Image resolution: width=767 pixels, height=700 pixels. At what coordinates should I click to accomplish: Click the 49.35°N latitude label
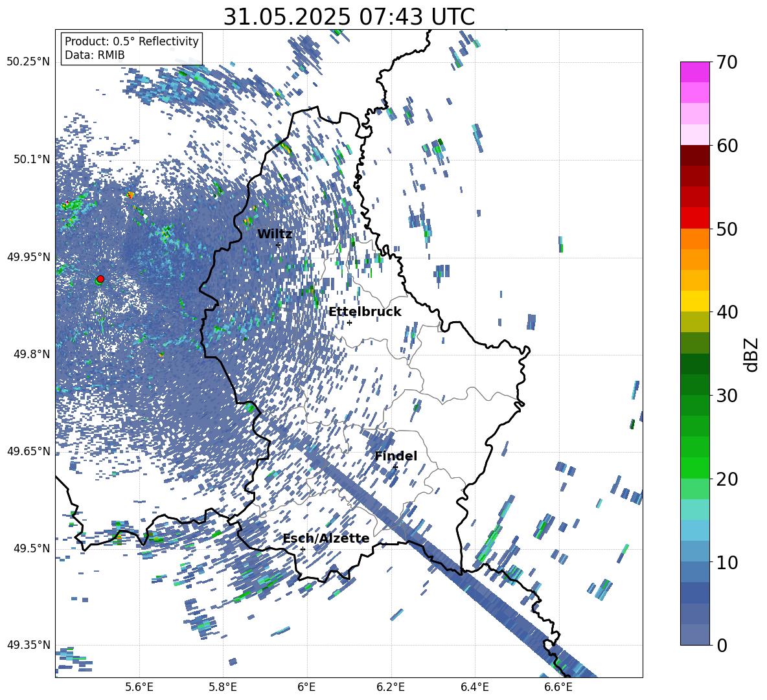tap(29, 645)
